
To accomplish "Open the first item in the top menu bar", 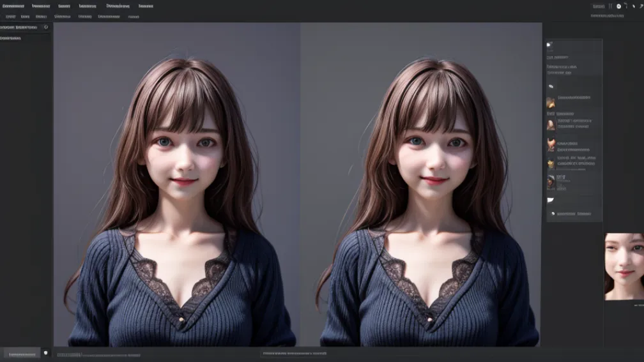I will click(x=13, y=6).
